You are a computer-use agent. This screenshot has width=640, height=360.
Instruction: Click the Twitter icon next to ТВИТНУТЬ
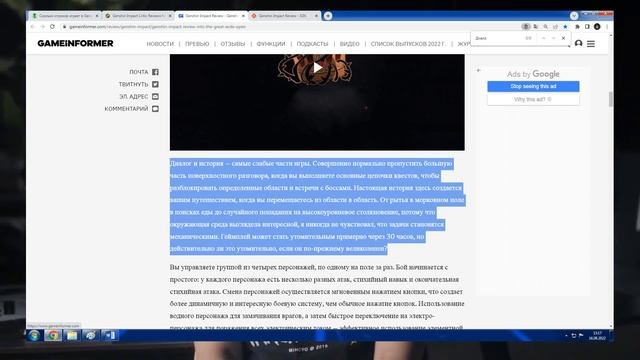[155, 84]
